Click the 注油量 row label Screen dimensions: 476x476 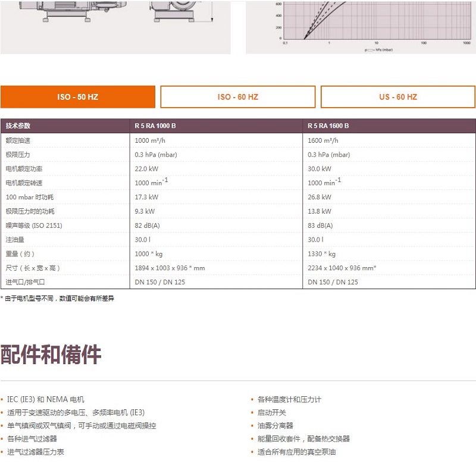tap(15, 240)
